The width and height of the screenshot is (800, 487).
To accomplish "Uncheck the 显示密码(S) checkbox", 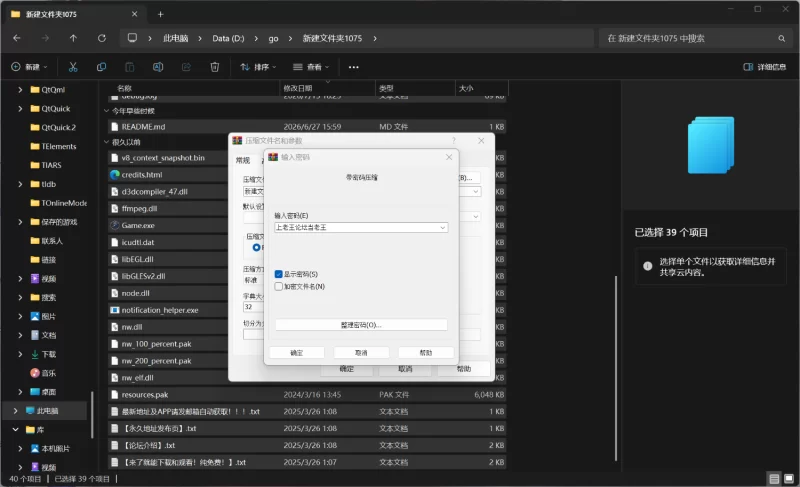I will point(279,274).
